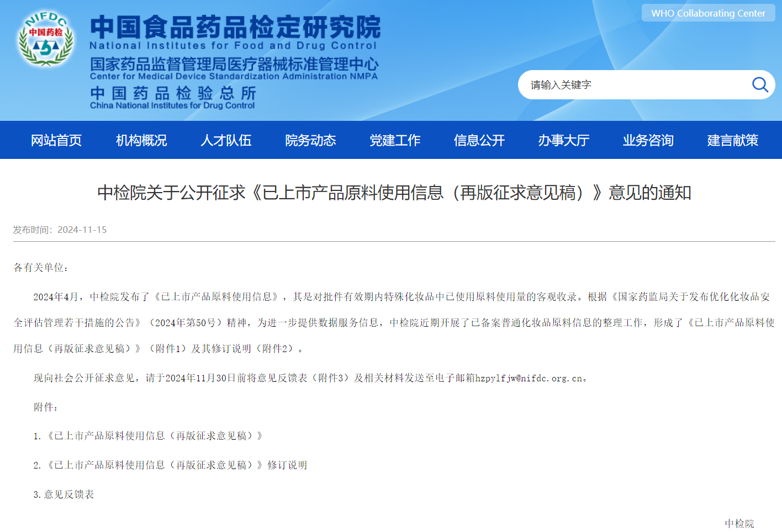Open attachment 1 已上市产品原料使用信息（再版征求意见稿）

155,436
